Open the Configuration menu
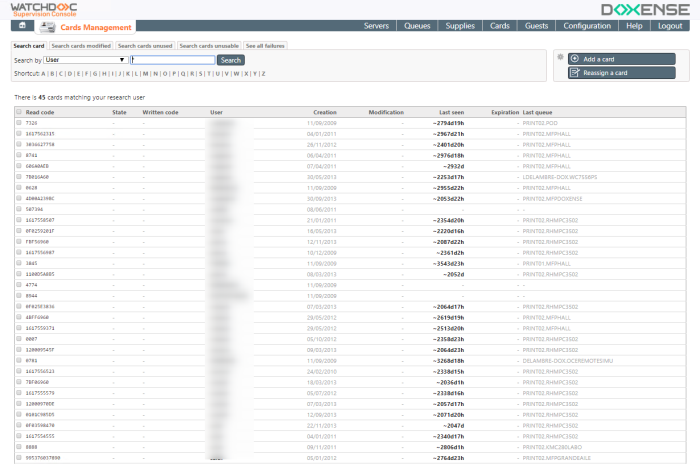700x464 pixels. click(x=587, y=26)
